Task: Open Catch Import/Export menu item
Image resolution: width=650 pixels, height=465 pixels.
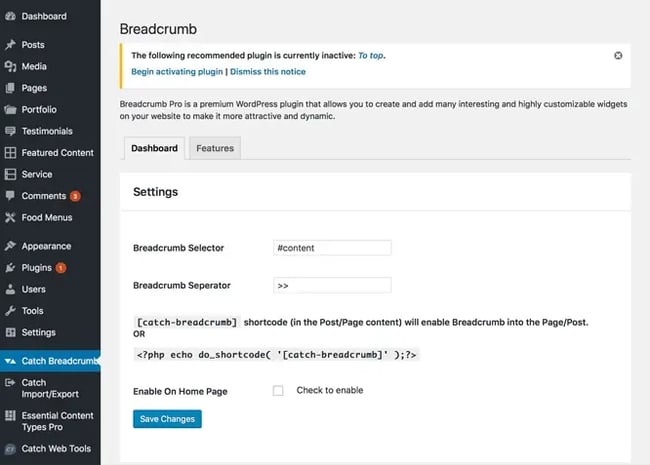Action: [x=50, y=388]
